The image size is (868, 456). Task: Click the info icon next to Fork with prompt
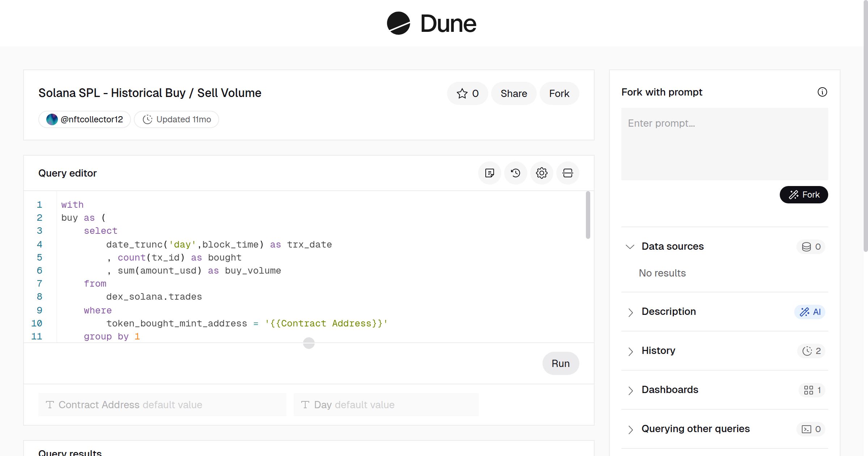pyautogui.click(x=822, y=92)
